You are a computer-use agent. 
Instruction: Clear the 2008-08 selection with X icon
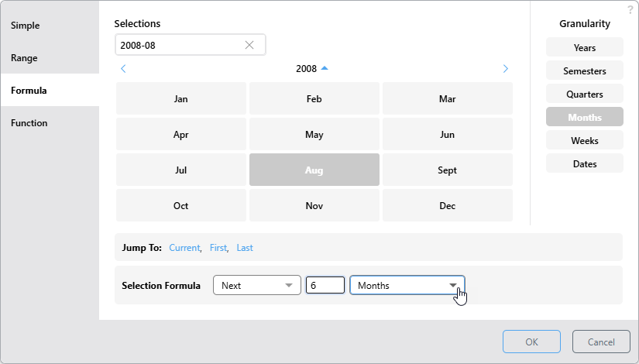point(249,45)
